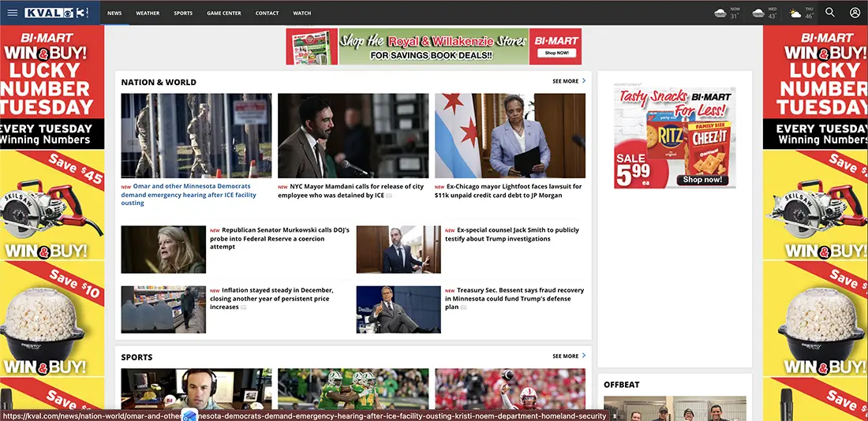Click the green-jersey football players thumbnail

354,389
